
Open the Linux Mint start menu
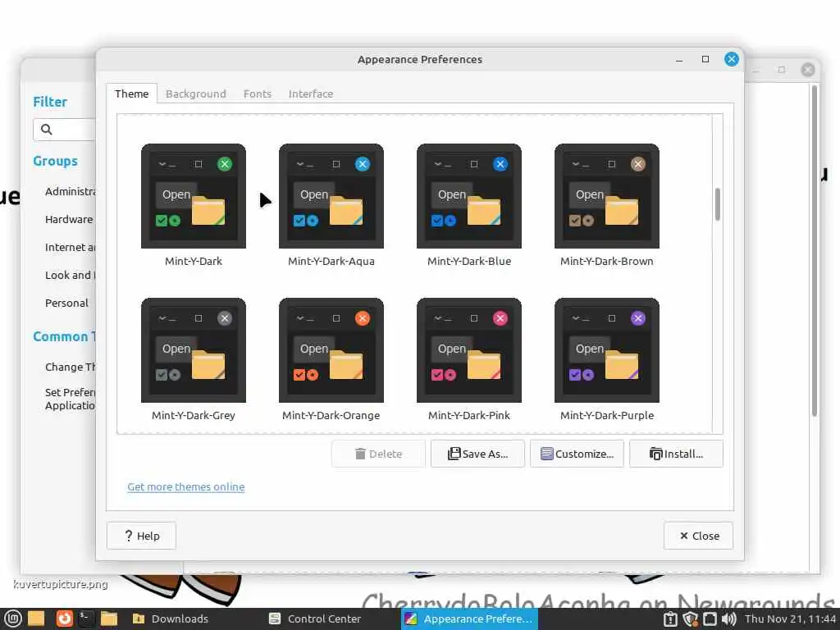click(x=12, y=619)
